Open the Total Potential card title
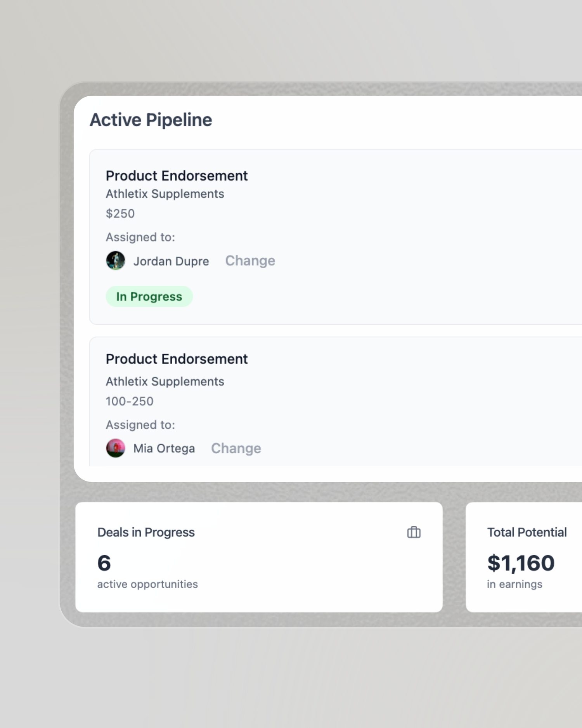This screenshot has width=582, height=728. click(x=527, y=532)
